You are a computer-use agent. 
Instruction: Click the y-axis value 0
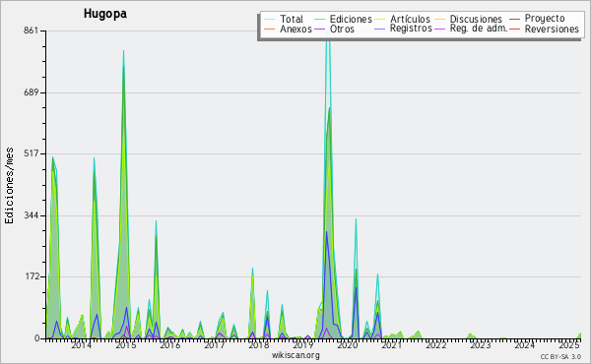pos(36,338)
